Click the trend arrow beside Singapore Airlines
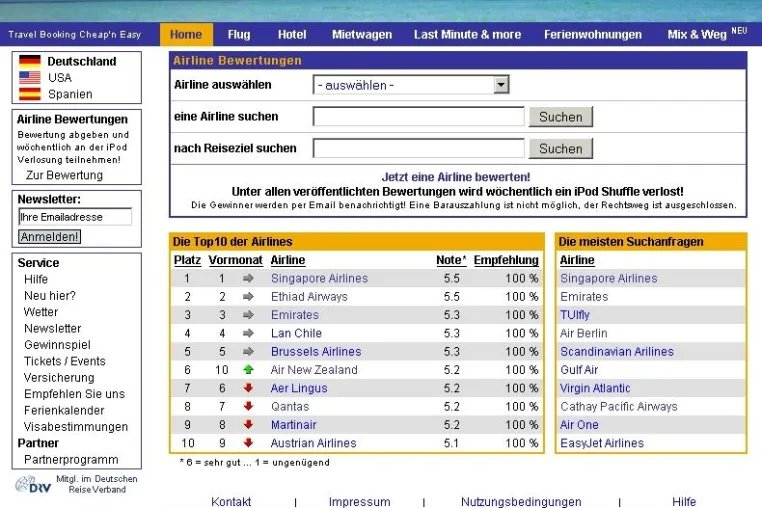Viewport: 762px width, 508px height. click(248, 279)
